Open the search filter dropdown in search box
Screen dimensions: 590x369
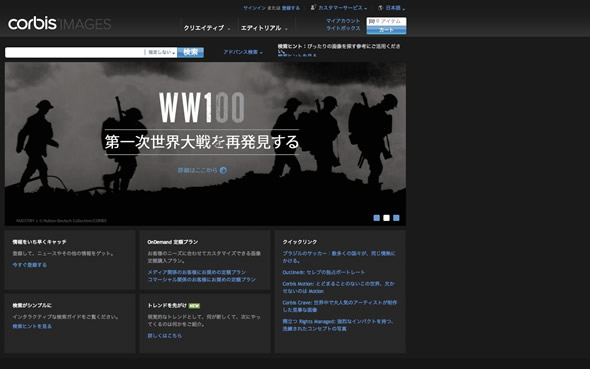(161, 52)
